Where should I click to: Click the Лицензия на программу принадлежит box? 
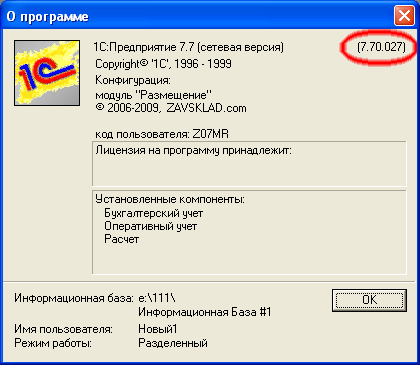pyautogui.click(x=249, y=164)
